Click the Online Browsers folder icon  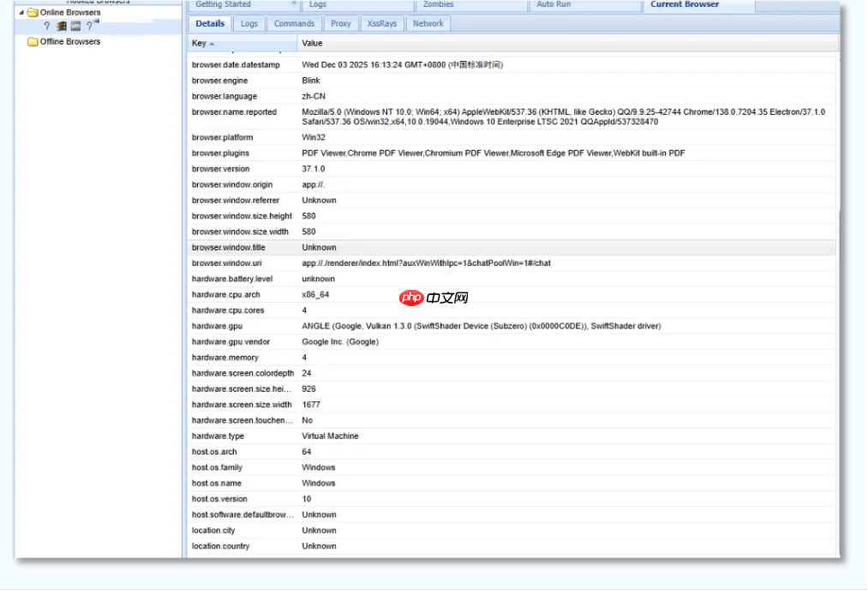coord(33,13)
